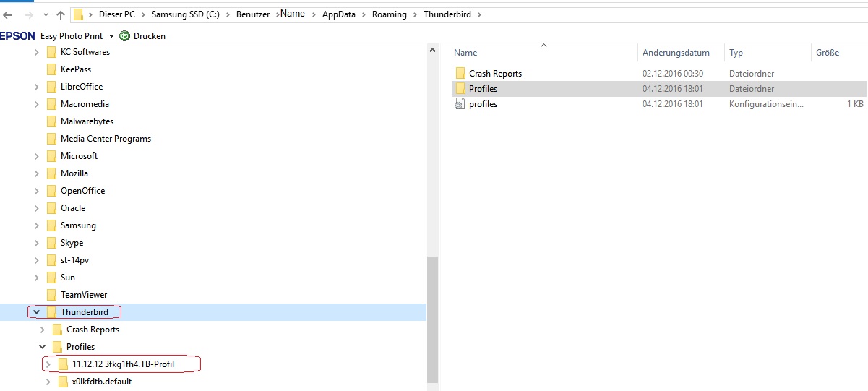This screenshot has width=868, height=391.
Task: Click the Drucken printer icon
Action: pyautogui.click(x=124, y=36)
